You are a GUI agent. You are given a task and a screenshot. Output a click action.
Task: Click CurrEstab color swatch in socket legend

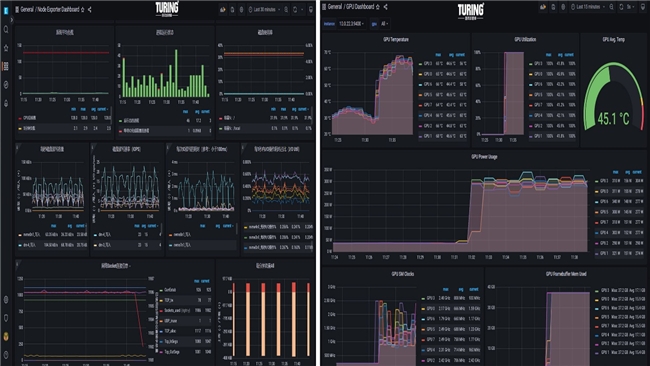point(162,290)
